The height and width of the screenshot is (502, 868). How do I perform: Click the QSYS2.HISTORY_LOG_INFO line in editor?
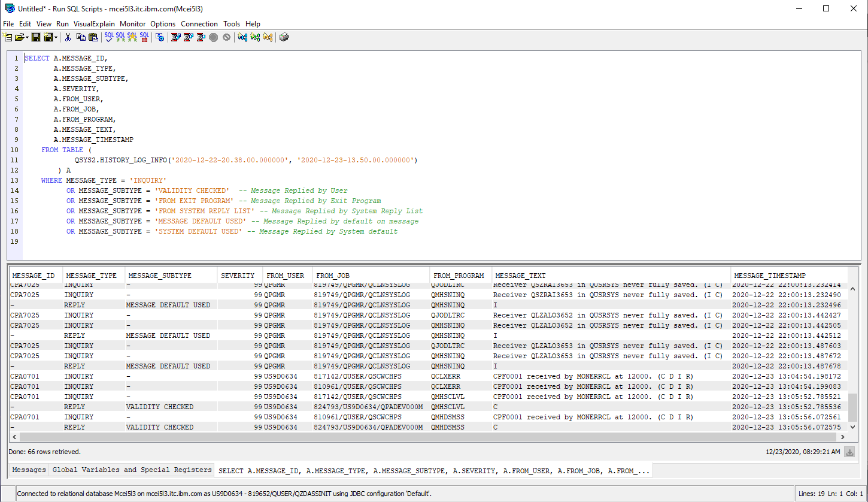tap(246, 160)
